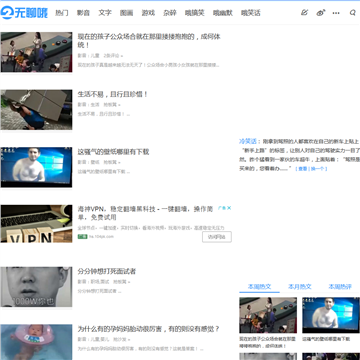
Task: Switch to the 本周热文 tab
Action: [x=259, y=287]
